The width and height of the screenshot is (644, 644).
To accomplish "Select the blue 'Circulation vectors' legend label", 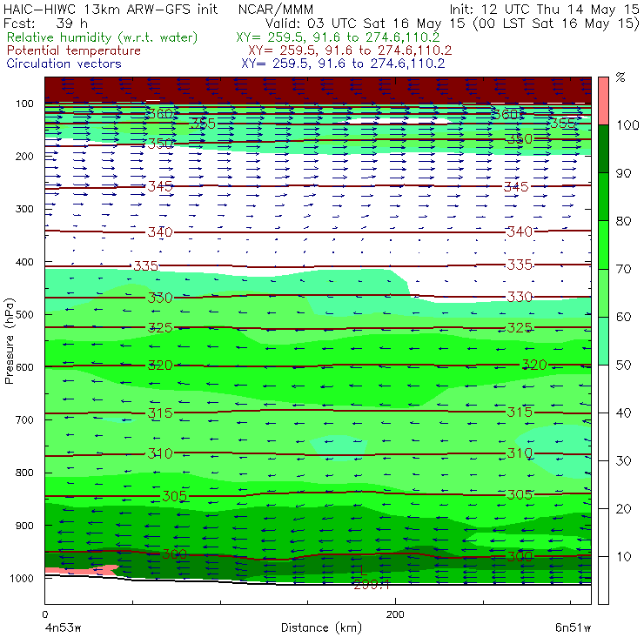I will [x=64, y=64].
